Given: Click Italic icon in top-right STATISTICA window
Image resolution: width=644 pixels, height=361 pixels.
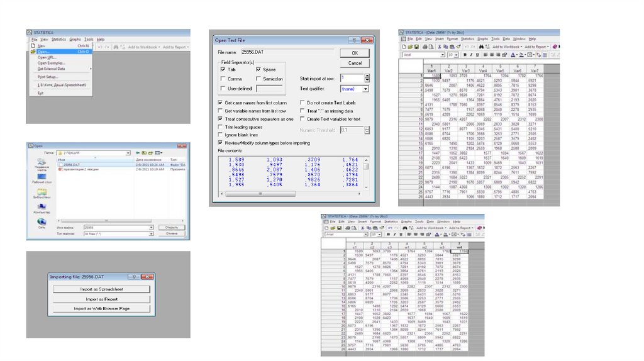Looking at the screenshot, I should click(x=471, y=55).
